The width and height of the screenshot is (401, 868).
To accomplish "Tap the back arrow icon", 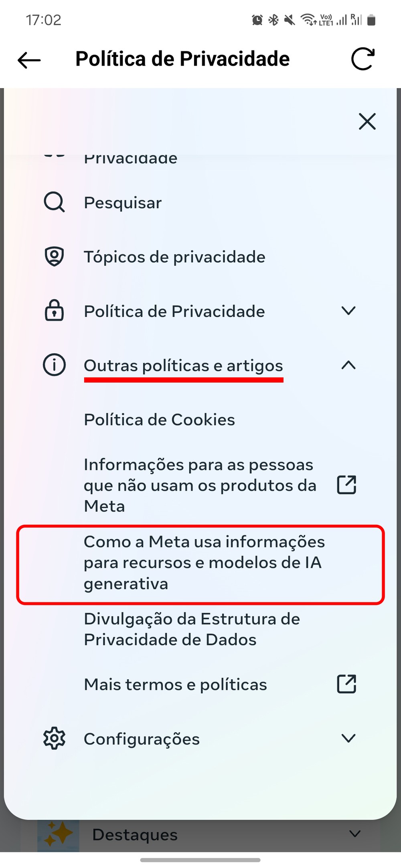I will [29, 60].
